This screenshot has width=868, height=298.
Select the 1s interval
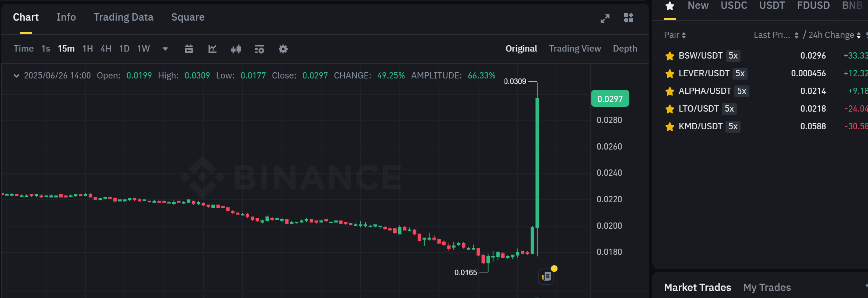pyautogui.click(x=46, y=49)
